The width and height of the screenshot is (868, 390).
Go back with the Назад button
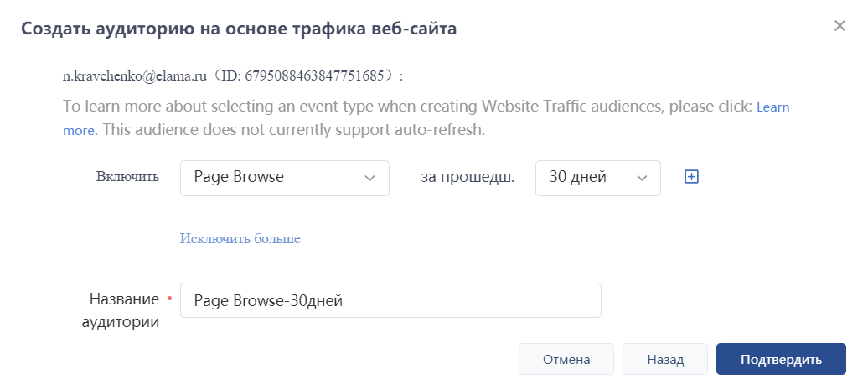pos(665,359)
